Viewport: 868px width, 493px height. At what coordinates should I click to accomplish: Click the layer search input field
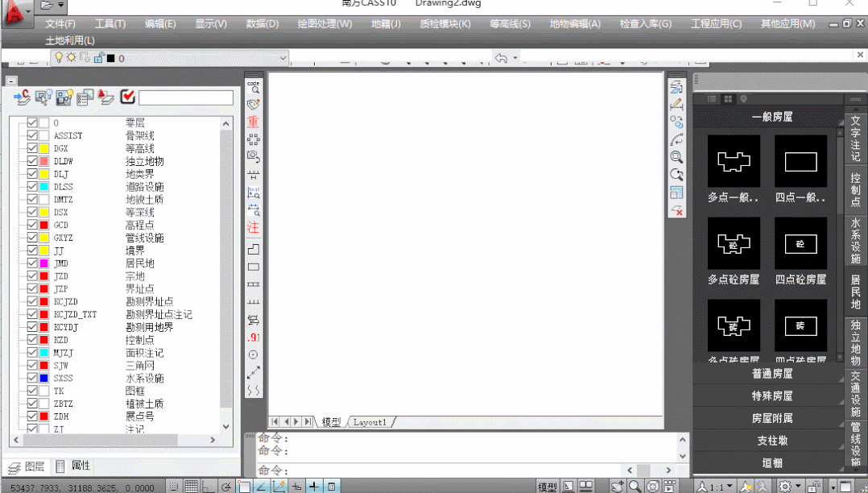click(186, 97)
